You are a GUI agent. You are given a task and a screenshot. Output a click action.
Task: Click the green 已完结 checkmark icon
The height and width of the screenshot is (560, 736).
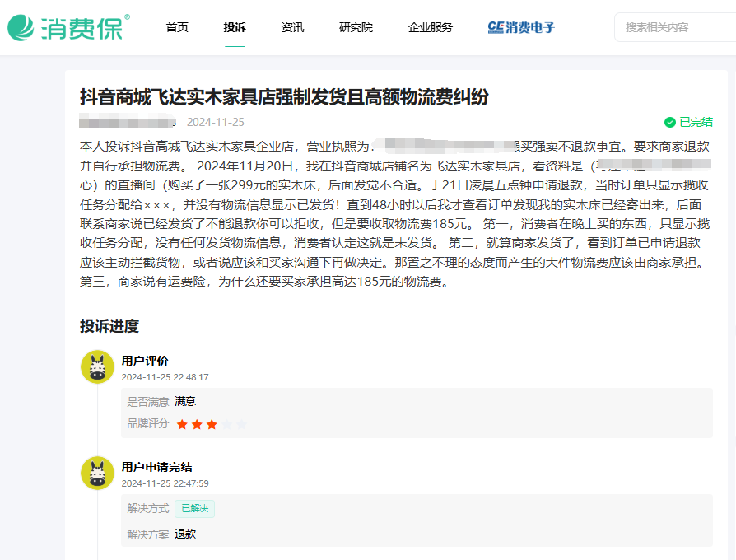(670, 122)
